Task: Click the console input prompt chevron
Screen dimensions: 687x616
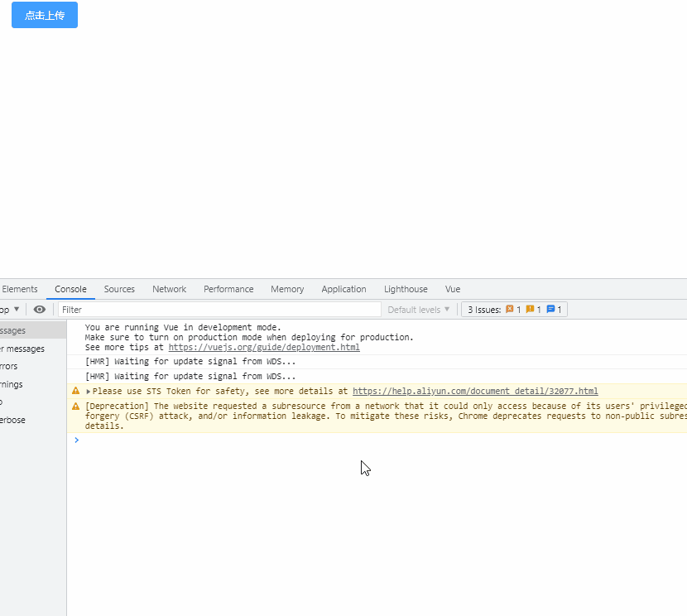Action: [x=77, y=440]
